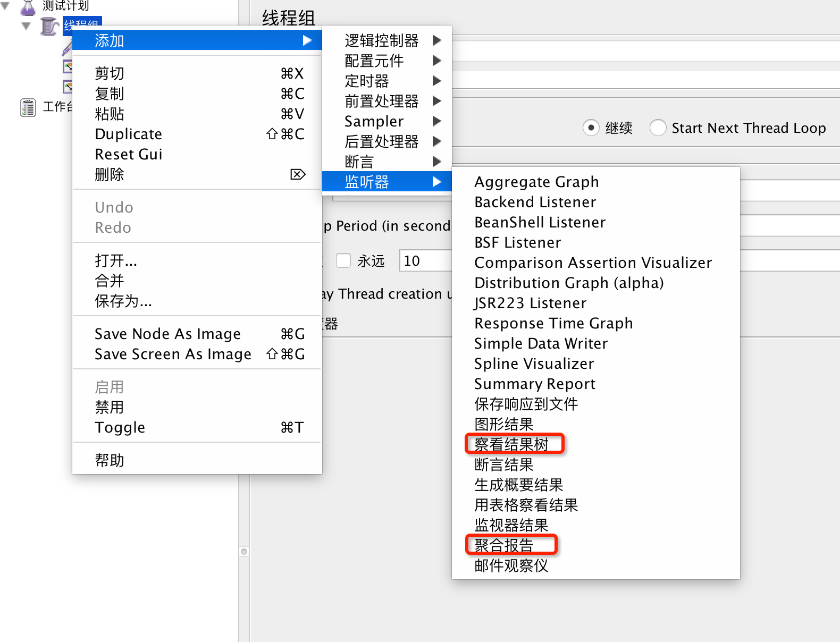Select the 继续 radio button

pyautogui.click(x=591, y=128)
